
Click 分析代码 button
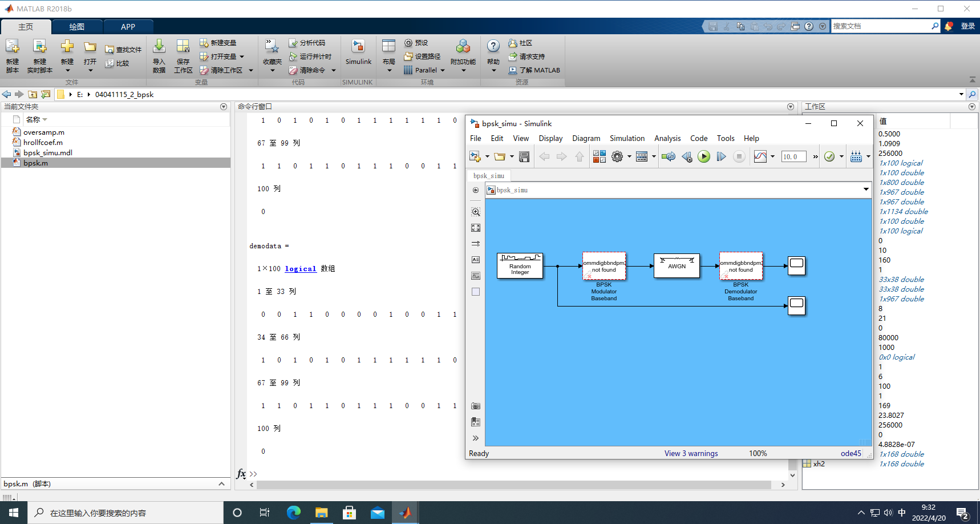307,43
